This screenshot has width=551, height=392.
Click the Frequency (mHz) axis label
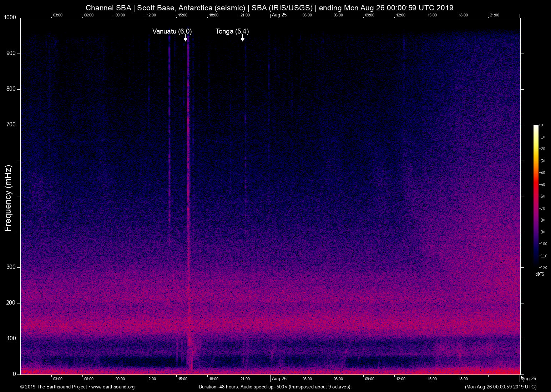pyautogui.click(x=8, y=198)
